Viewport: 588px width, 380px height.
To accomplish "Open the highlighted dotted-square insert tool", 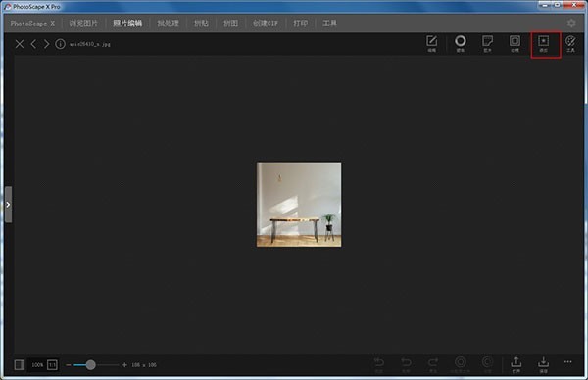I will [x=543, y=44].
